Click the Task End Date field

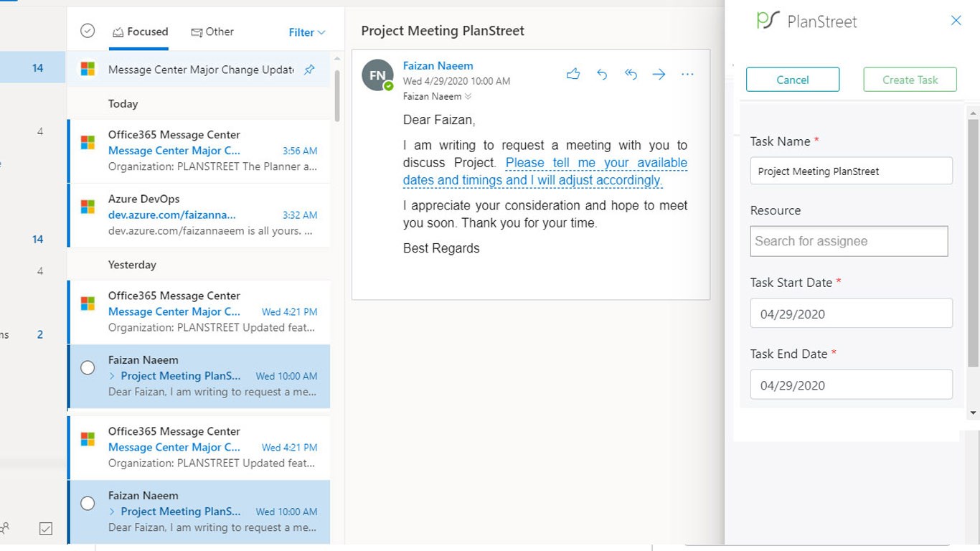pos(851,385)
